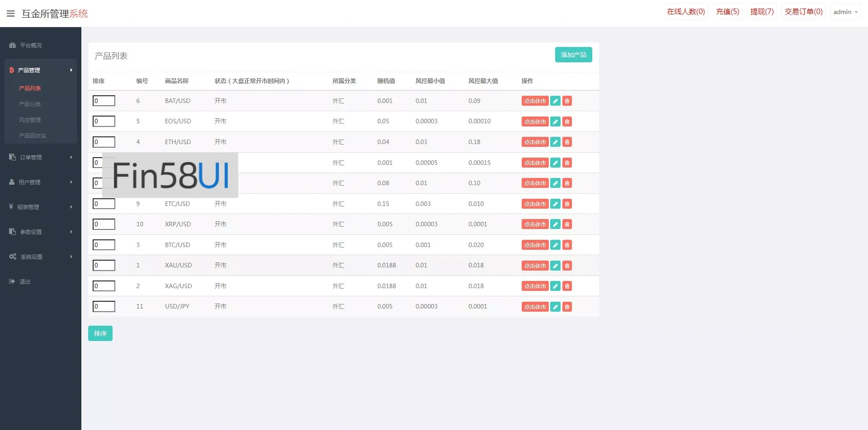Screen dimensions: 868x430
Task: Go to 风控管理 submenu item
Action: (x=30, y=120)
